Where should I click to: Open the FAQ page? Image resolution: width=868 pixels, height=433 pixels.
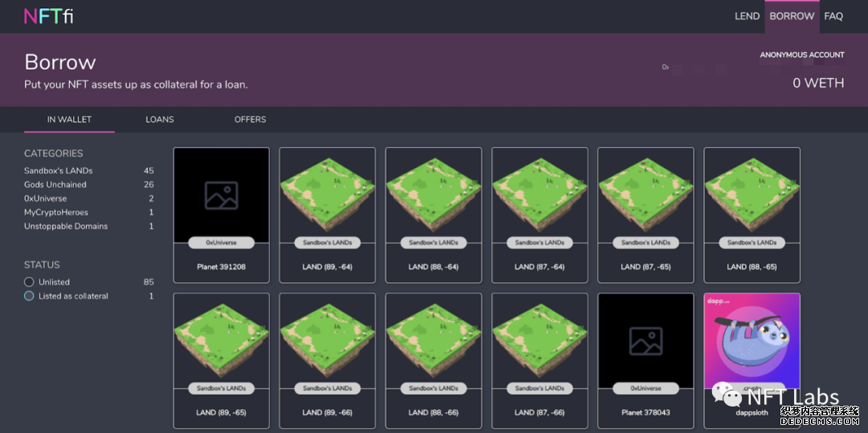pos(833,16)
